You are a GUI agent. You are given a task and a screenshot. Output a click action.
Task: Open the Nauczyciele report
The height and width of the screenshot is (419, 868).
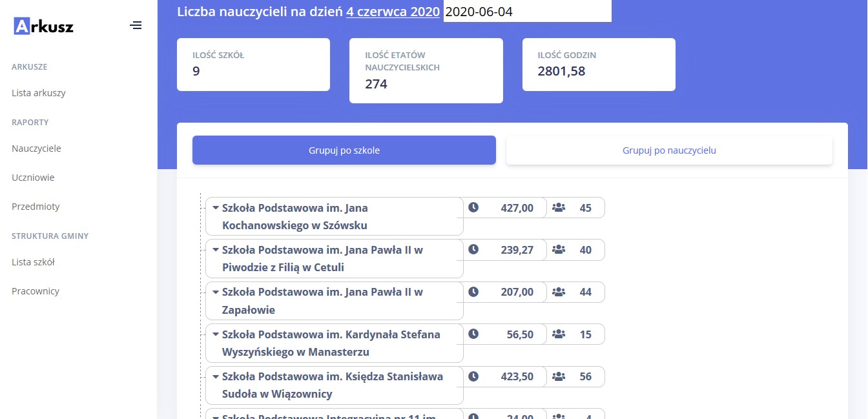click(36, 148)
